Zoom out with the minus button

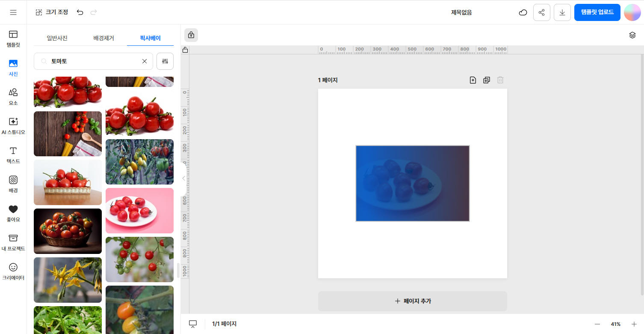point(597,324)
